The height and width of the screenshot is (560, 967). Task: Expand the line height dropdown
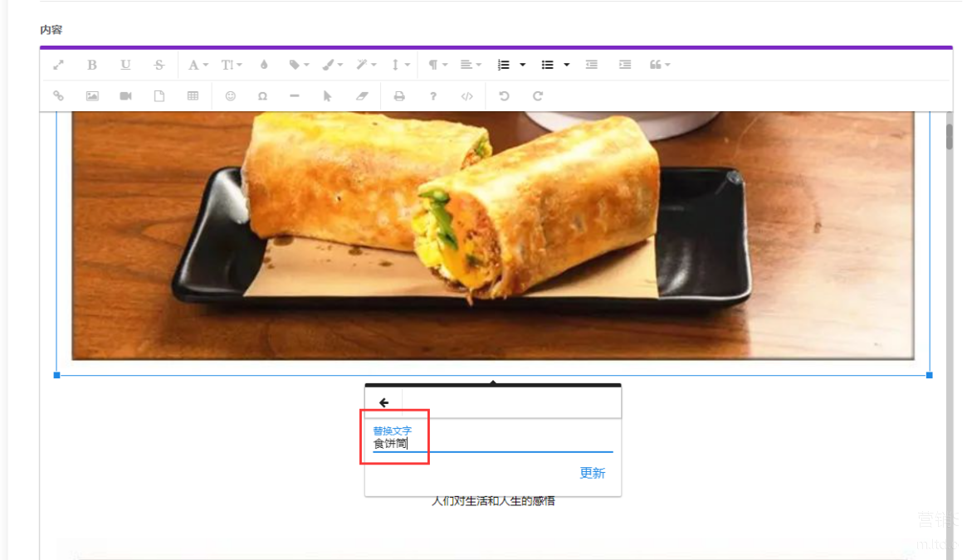pos(400,65)
